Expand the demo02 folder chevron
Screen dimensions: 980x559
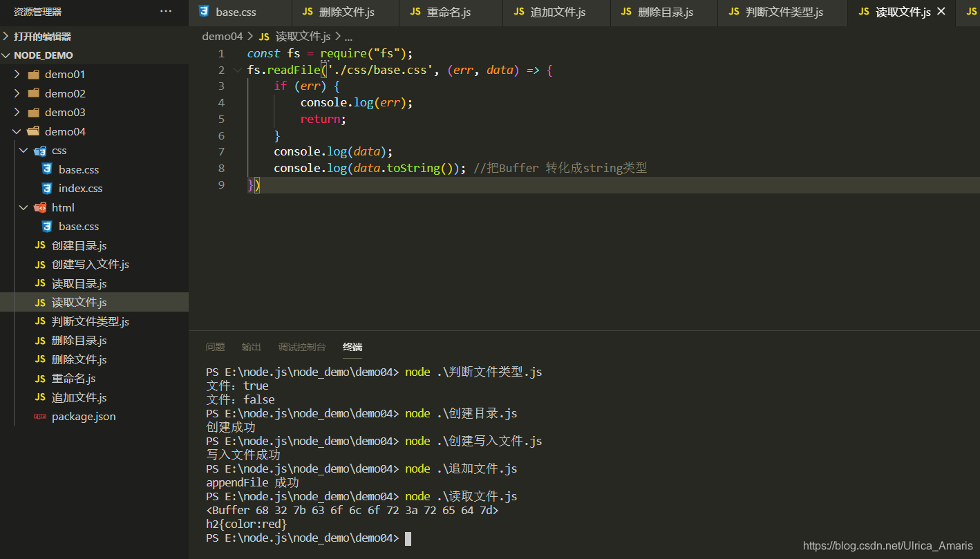pyautogui.click(x=17, y=93)
